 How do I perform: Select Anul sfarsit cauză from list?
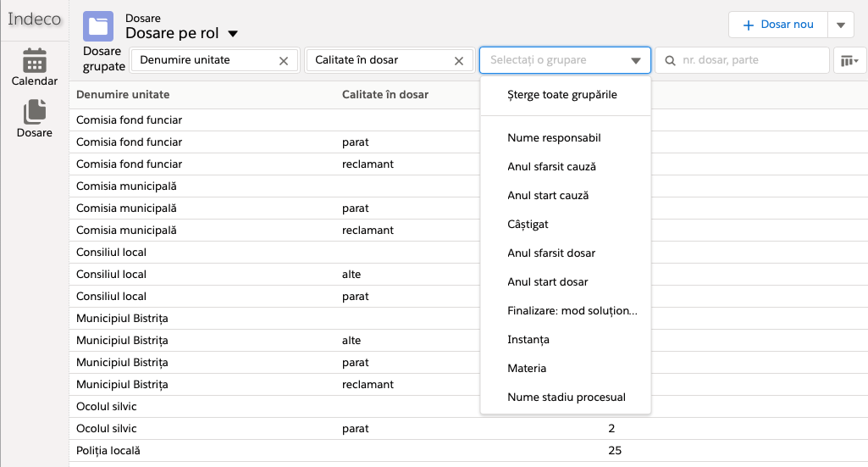click(x=551, y=167)
